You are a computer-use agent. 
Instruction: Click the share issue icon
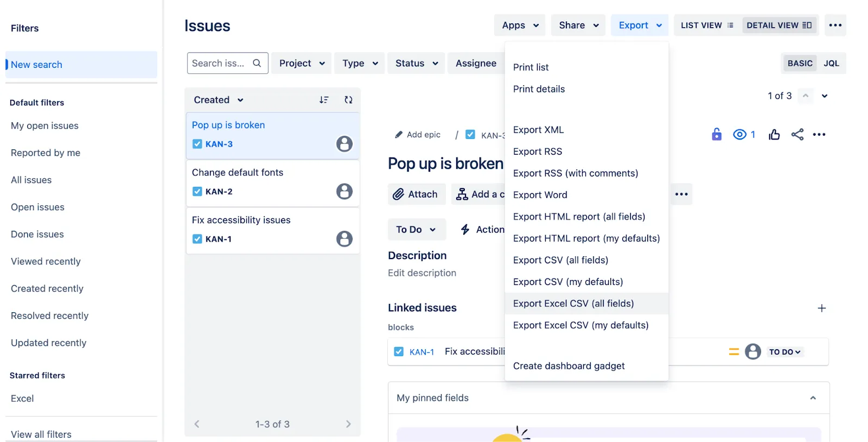coord(797,134)
